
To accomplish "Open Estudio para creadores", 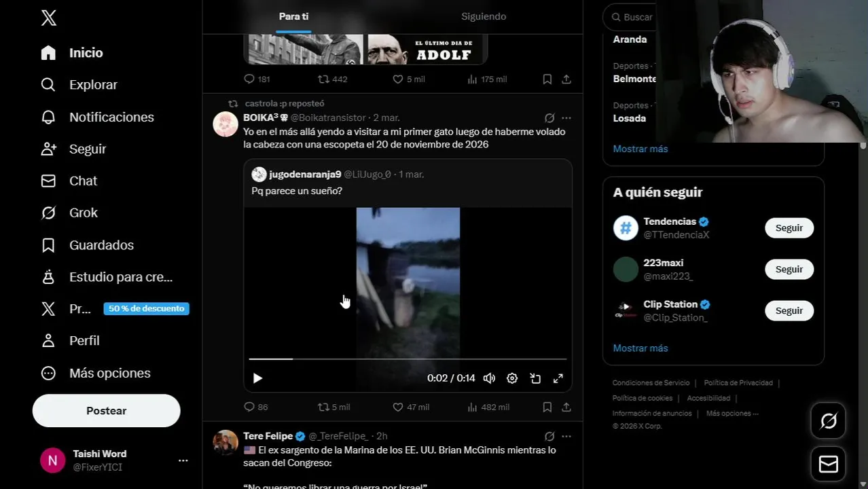I will tap(107, 277).
